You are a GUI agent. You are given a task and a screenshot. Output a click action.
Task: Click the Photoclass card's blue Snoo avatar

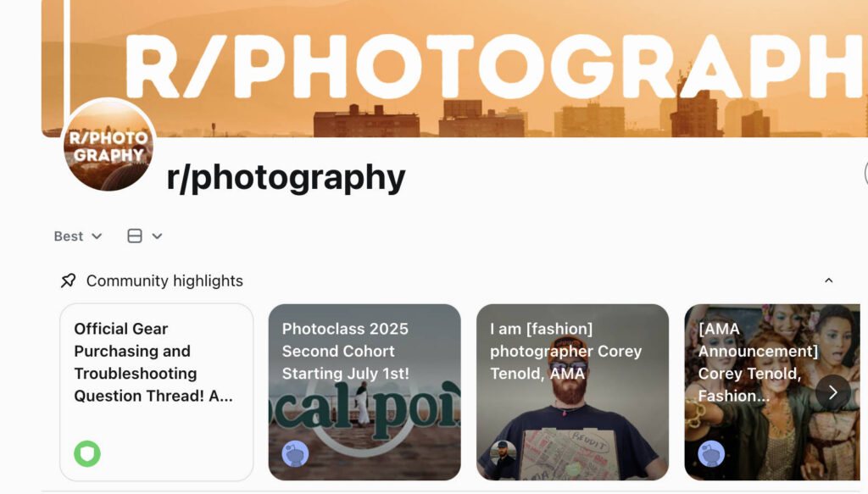(x=296, y=454)
